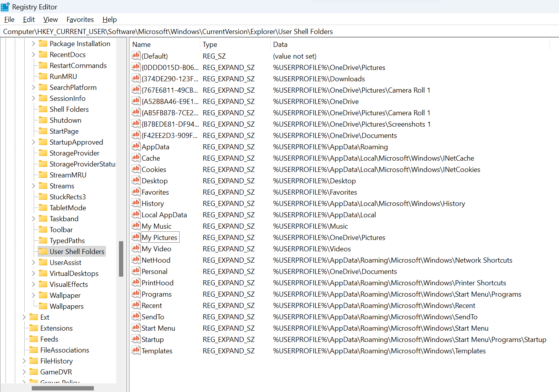Click the ab string icon beside AppData

(x=136, y=147)
